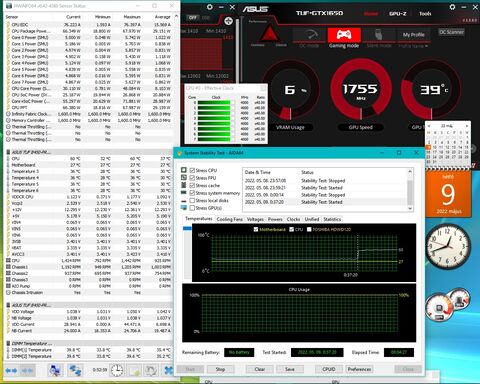
Task: Click the analog clock desktop gadget
Action: tap(449, 246)
